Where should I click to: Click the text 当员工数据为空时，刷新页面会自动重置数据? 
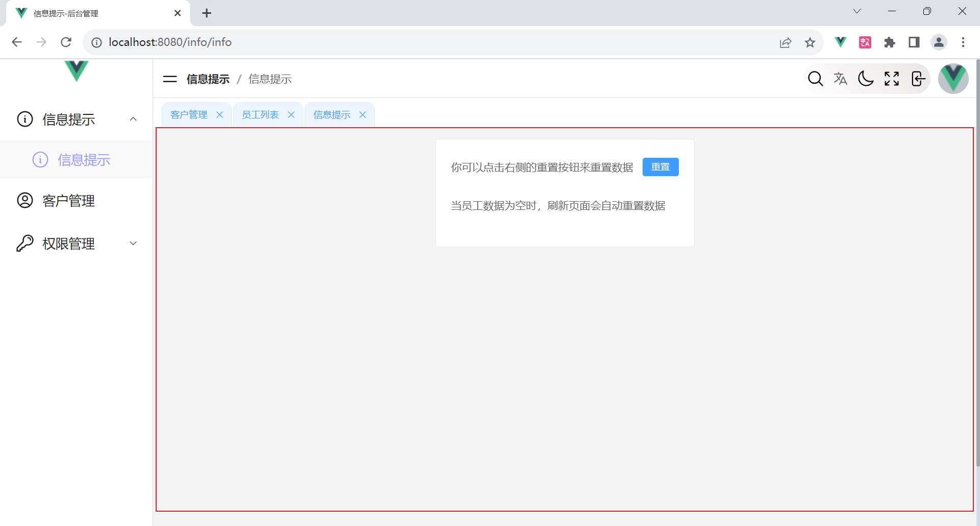coord(558,206)
